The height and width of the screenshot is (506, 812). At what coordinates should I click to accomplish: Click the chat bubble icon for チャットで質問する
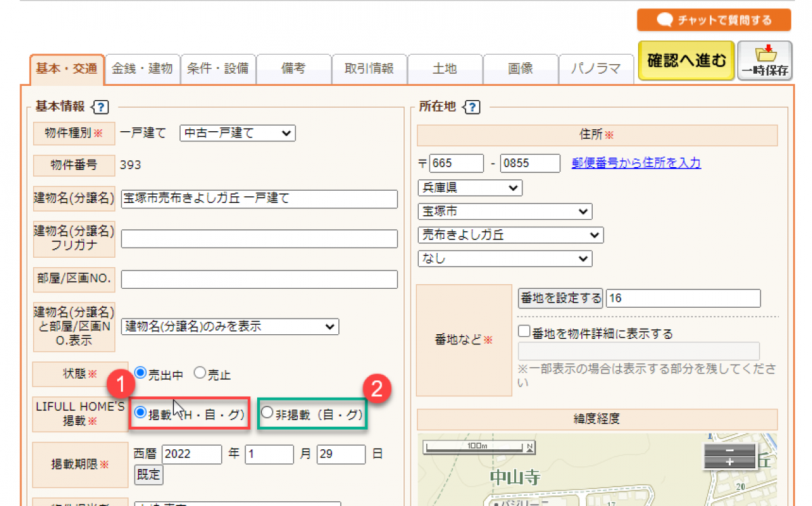[x=666, y=20]
